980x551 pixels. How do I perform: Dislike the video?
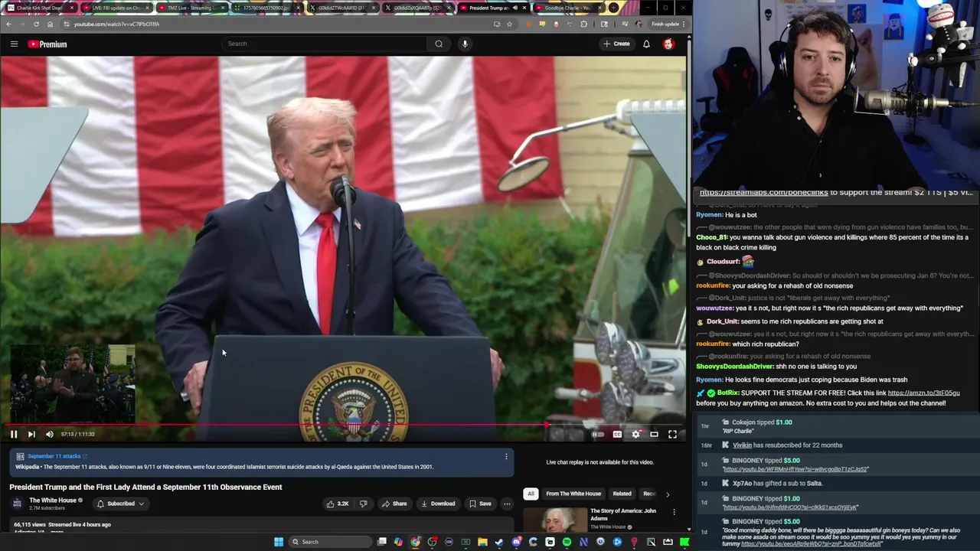click(364, 504)
